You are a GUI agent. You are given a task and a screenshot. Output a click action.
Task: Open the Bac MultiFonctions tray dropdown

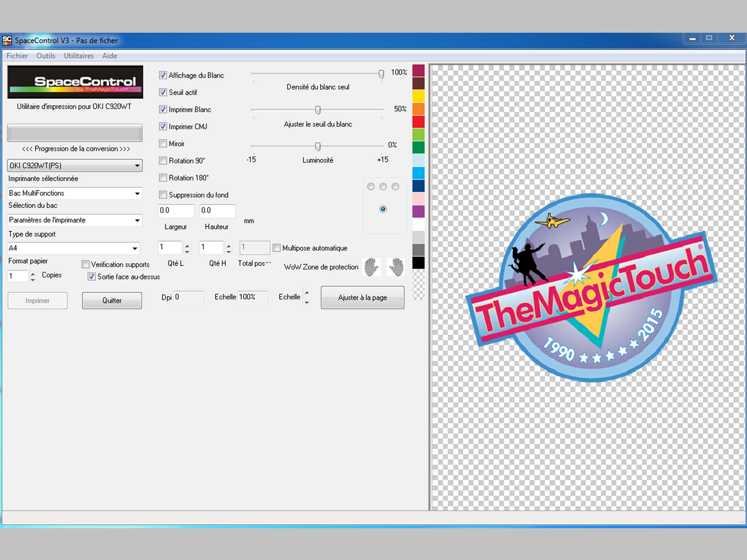tap(75, 194)
